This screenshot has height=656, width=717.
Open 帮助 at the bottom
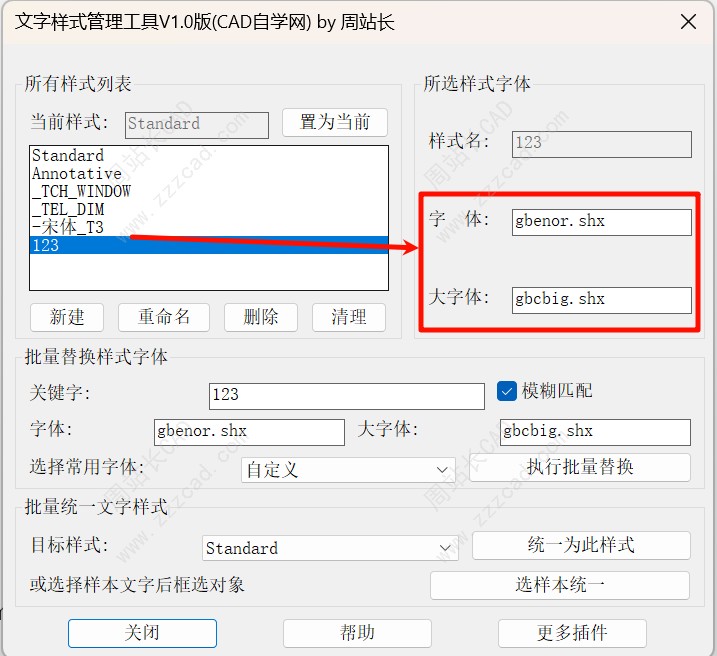357,633
